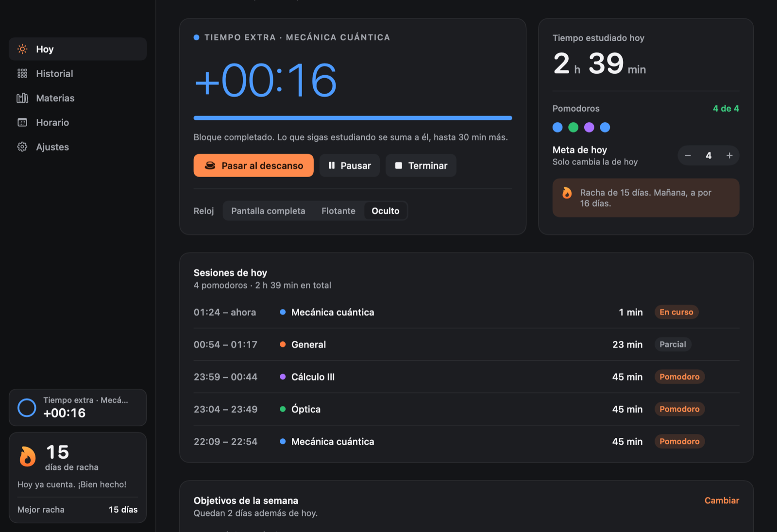Viewport: 777px width, 532px height.
Task: Click the timer ring icon in the sidebar widget
Action: [x=27, y=408]
